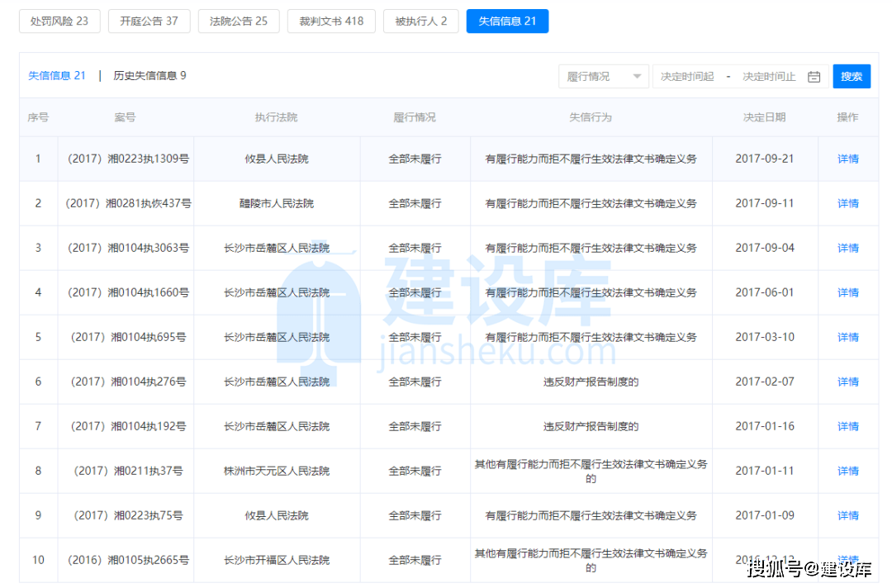Screen dimensions: 892x588
Task: Click the calendar icon in date range
Action: point(814,77)
